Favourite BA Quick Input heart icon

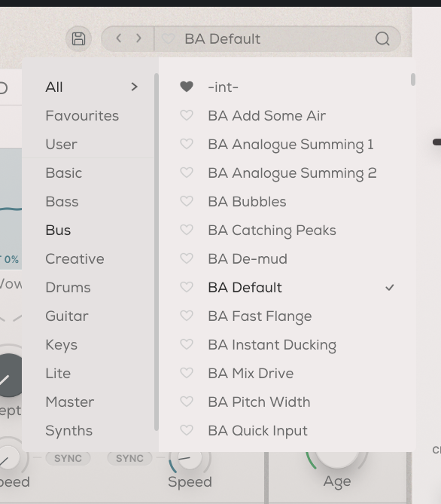point(187,430)
